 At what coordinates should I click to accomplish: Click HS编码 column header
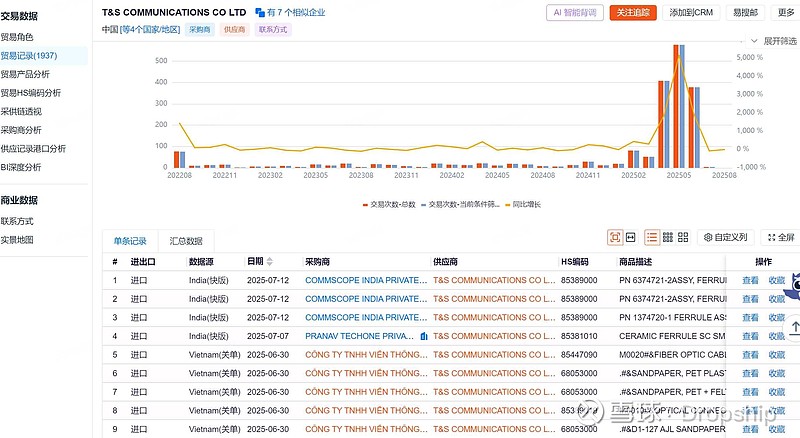point(574,262)
